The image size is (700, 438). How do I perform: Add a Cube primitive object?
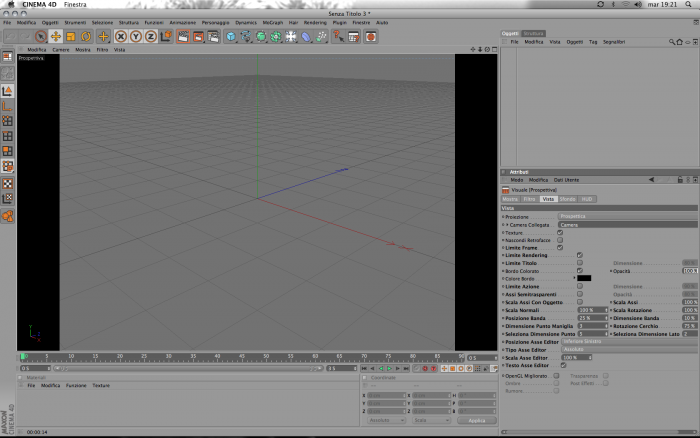231,37
